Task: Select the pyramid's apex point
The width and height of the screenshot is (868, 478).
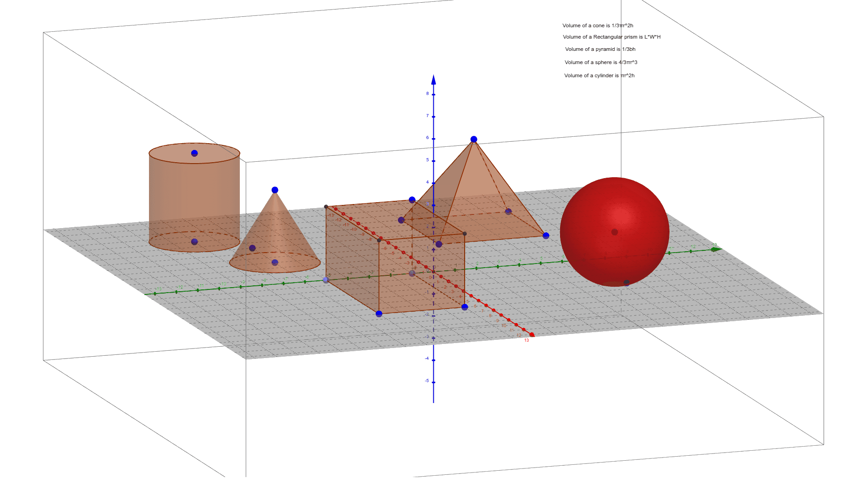Action: pyautogui.click(x=474, y=139)
